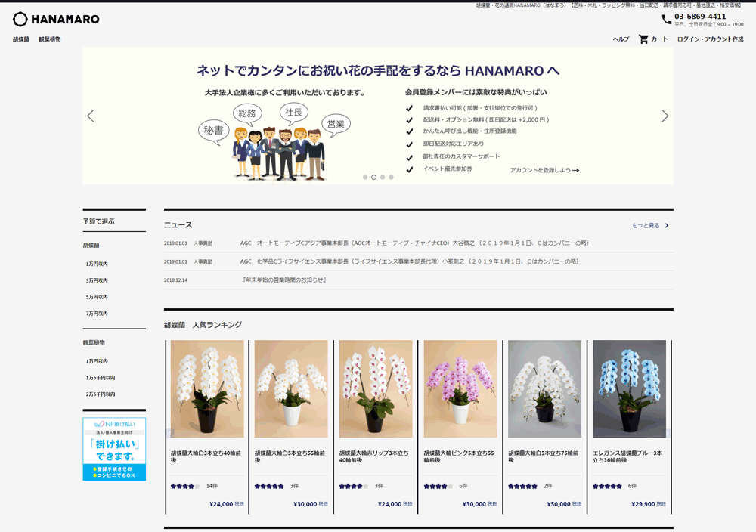The image size is (756, 532).
Task: Open 胡蝶蘭大輪白5本立ち75輪前後 product image
Action: (545, 389)
